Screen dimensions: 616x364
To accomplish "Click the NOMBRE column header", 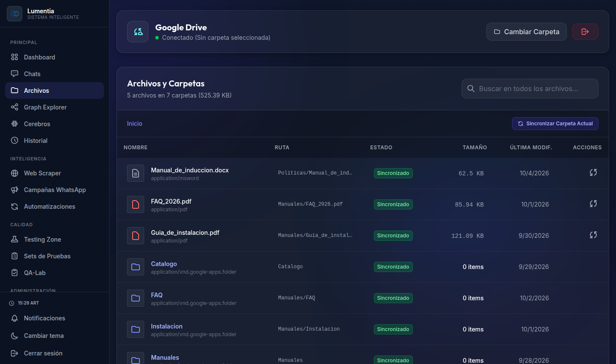I will pos(136,148).
